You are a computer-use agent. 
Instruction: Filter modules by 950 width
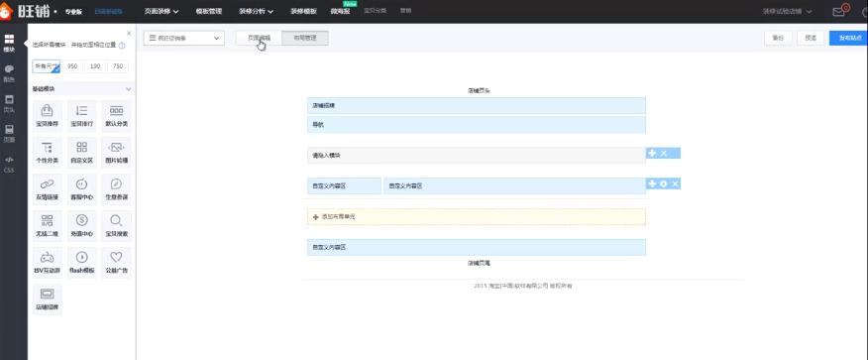[72, 66]
